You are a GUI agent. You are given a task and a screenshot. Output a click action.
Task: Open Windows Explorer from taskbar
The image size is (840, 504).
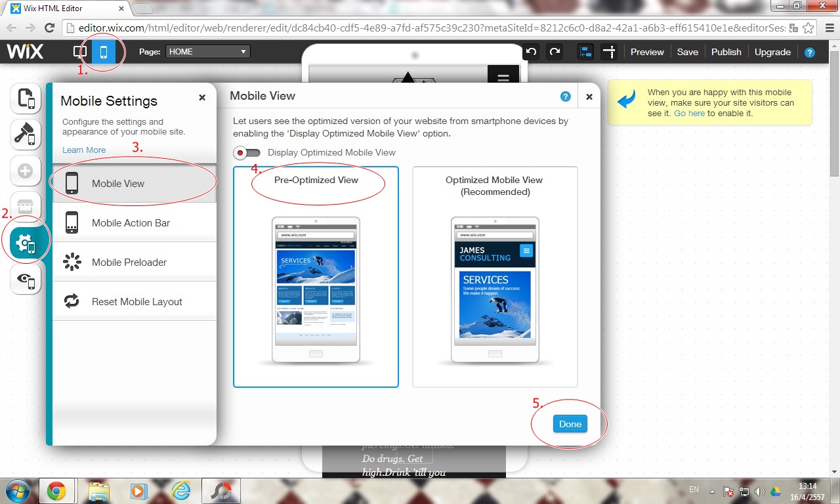click(98, 491)
